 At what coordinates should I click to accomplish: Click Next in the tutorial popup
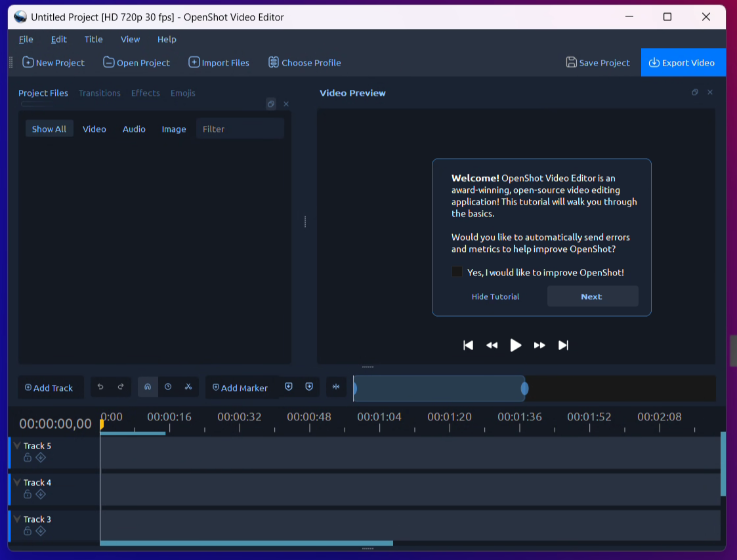(593, 296)
